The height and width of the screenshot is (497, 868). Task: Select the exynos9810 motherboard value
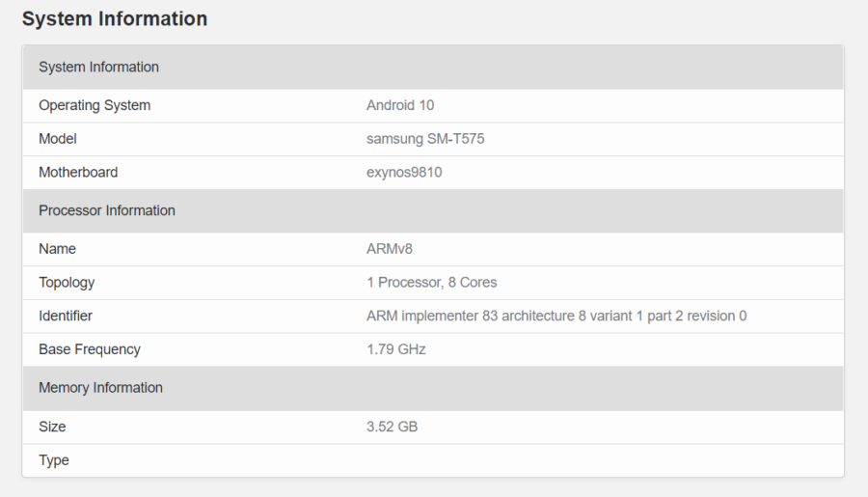[404, 173]
